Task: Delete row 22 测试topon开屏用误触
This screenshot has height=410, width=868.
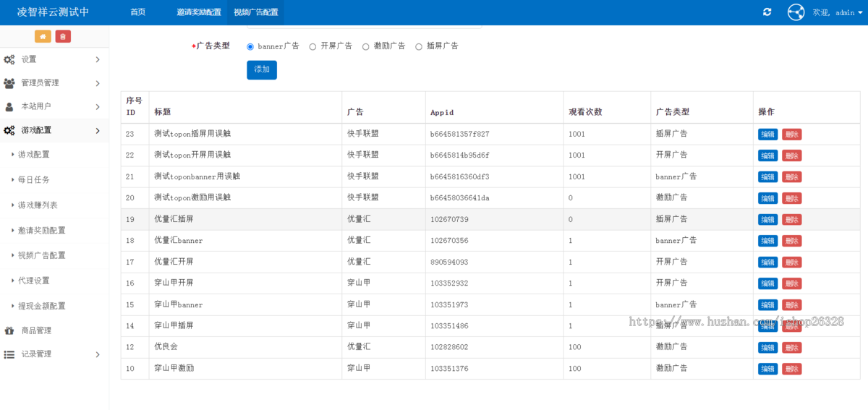Action: point(791,155)
